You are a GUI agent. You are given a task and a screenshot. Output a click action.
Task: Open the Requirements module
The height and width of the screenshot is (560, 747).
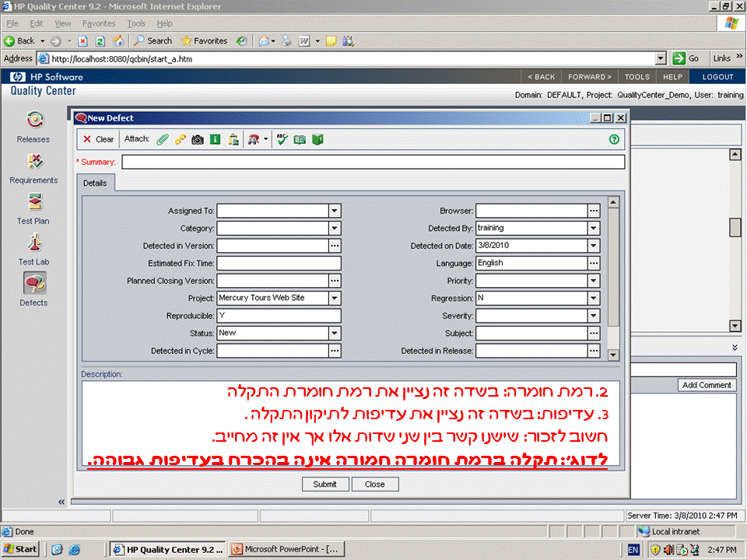[33, 169]
